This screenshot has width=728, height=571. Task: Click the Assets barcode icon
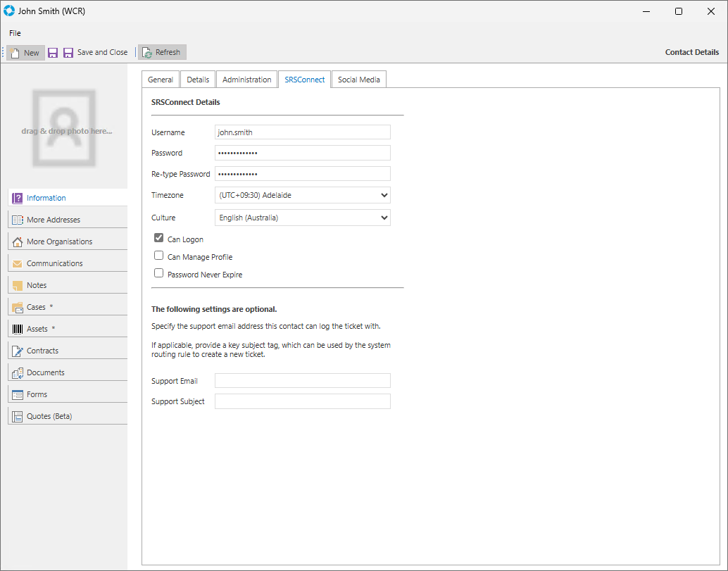pos(18,329)
